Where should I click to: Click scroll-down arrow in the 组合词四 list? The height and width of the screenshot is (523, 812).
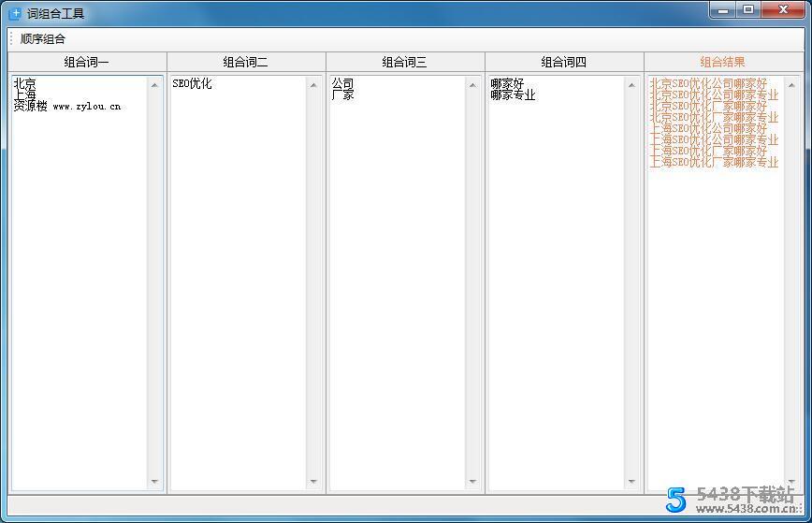pyautogui.click(x=631, y=482)
